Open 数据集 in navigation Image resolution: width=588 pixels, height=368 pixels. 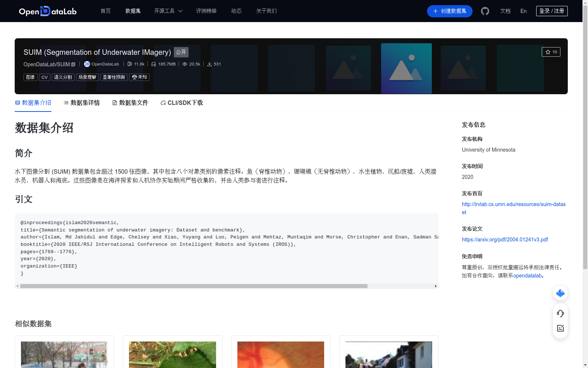(133, 11)
